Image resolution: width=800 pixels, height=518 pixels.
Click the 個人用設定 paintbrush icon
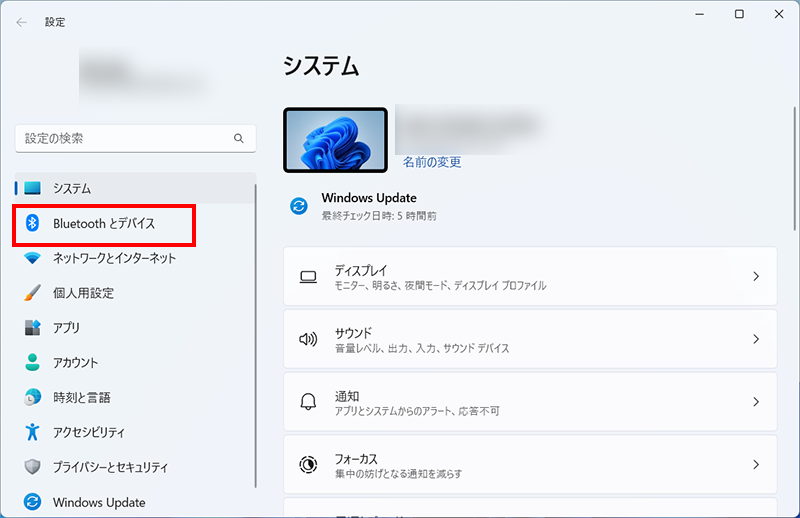coord(33,293)
